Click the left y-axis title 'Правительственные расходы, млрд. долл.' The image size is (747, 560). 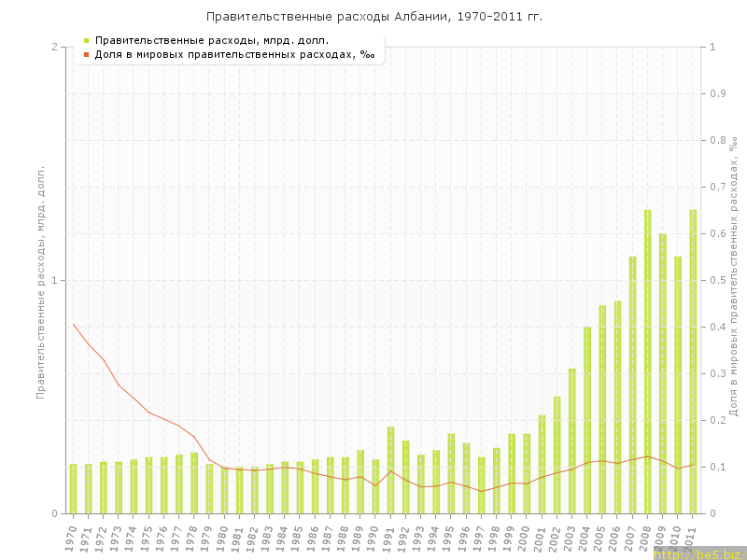pyautogui.click(x=40, y=282)
